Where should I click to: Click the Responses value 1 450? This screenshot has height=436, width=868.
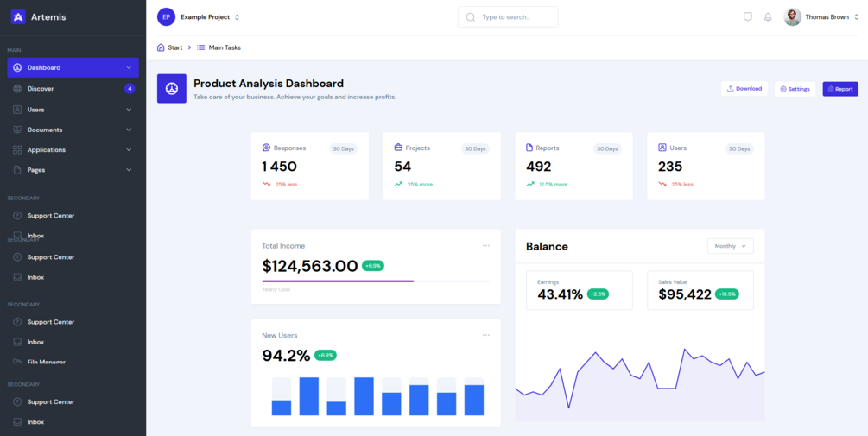pos(280,167)
